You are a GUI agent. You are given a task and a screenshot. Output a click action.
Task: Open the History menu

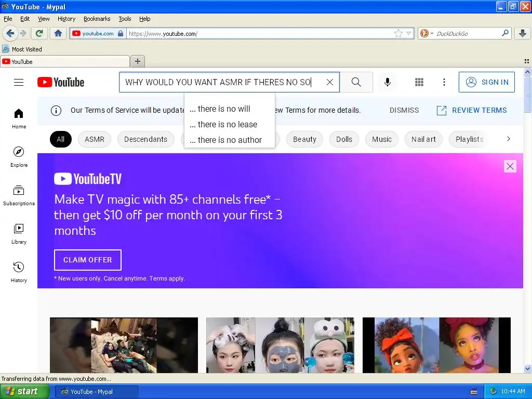coord(66,19)
